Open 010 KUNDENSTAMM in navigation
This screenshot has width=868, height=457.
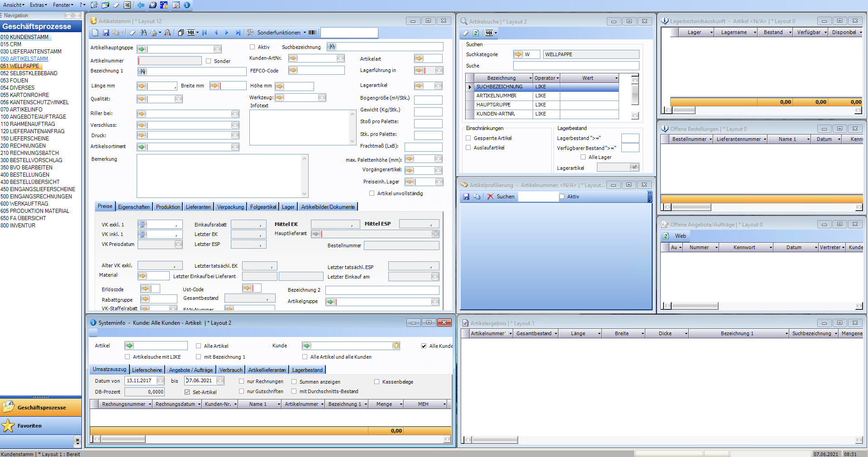24,37
